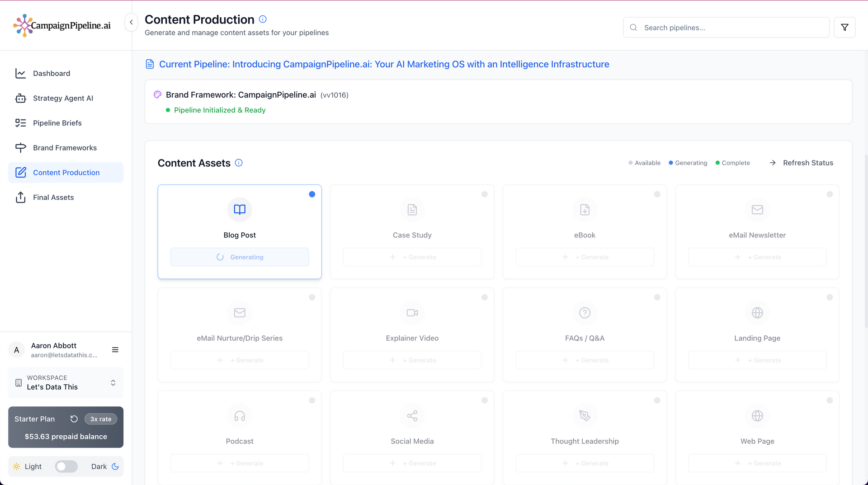Click Generate button under Case Study

412,257
